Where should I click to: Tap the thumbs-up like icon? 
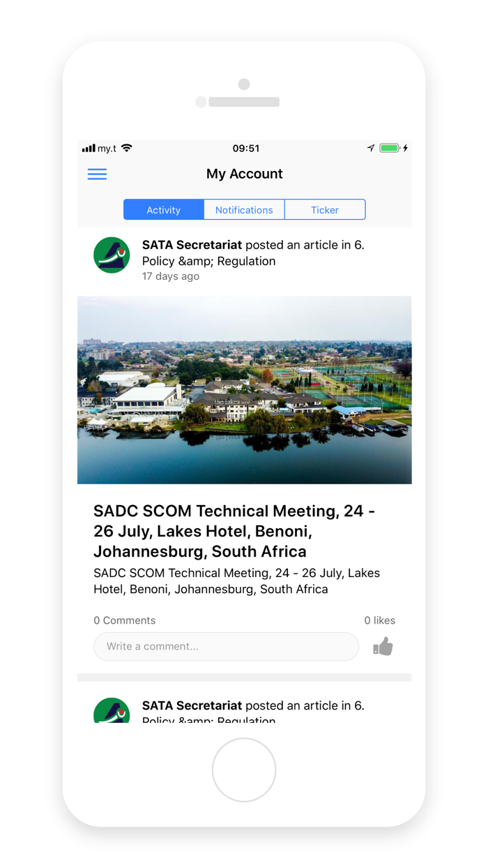(383, 647)
